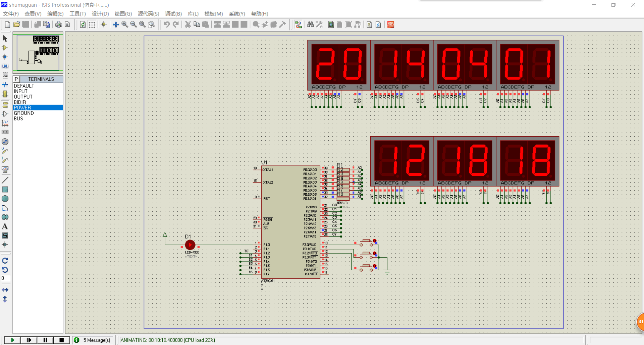
Task: Click the Electrical Rules Check icon
Action: (378, 24)
